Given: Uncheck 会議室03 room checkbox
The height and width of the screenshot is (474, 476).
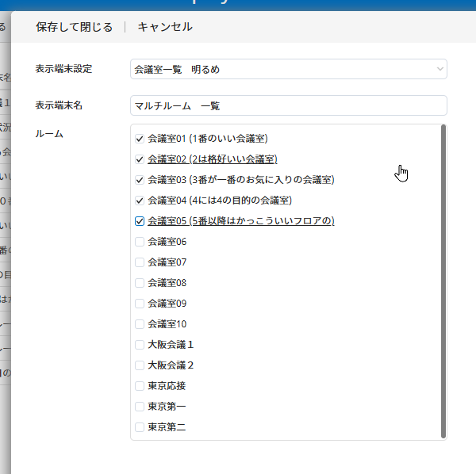Looking at the screenshot, I should coord(140,180).
